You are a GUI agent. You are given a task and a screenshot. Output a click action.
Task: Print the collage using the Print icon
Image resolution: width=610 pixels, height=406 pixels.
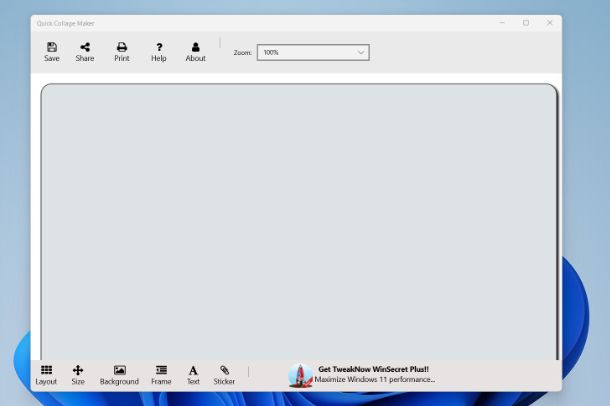pyautogui.click(x=122, y=52)
